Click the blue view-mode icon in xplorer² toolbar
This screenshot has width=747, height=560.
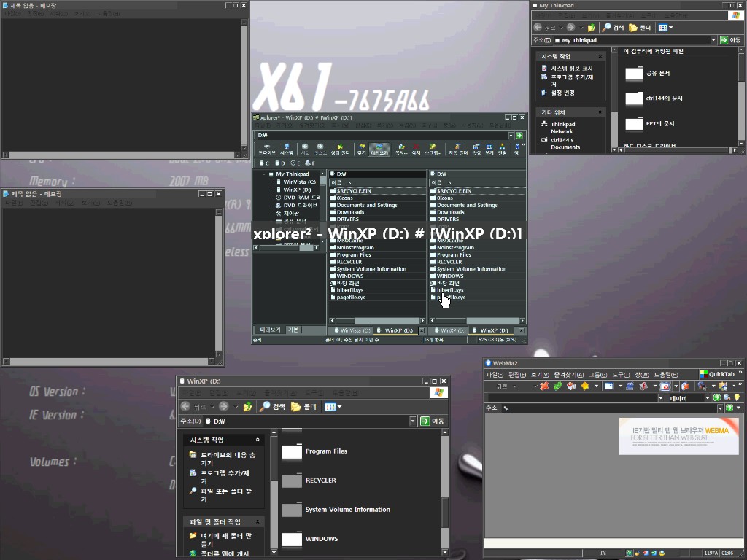[x=489, y=149]
